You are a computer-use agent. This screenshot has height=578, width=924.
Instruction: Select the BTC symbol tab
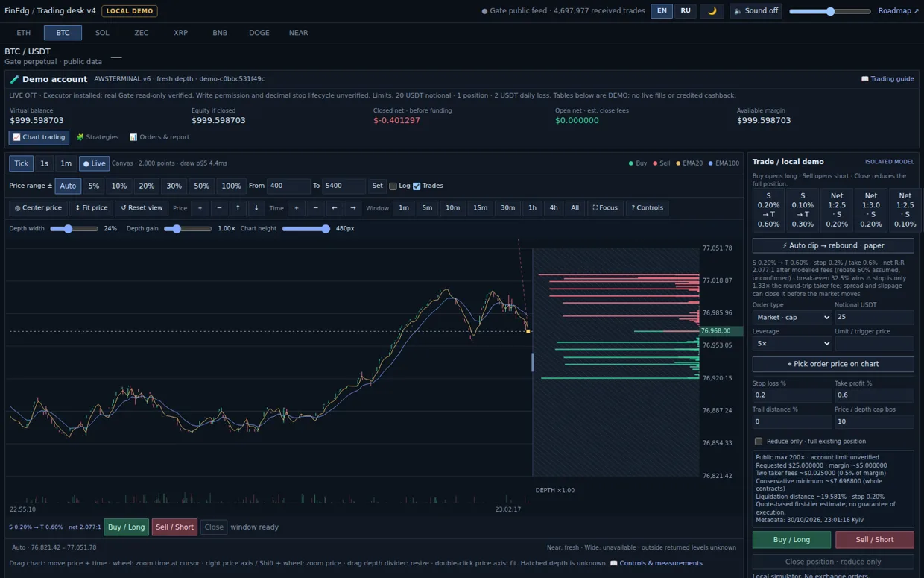click(63, 33)
